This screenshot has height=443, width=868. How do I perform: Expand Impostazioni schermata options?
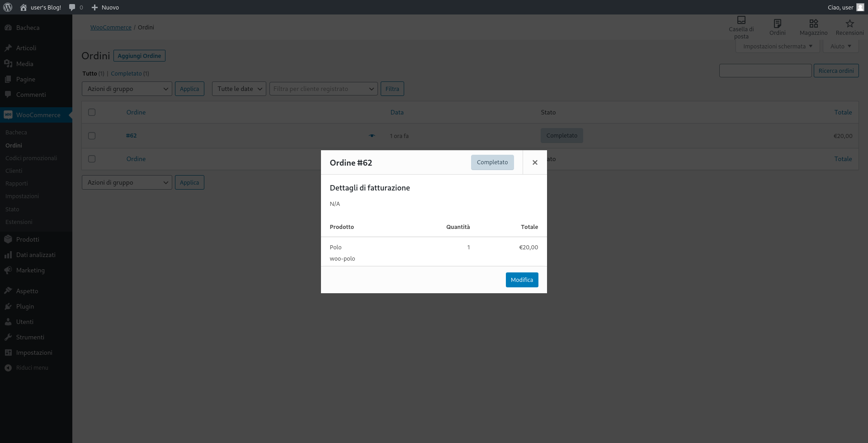tap(778, 46)
